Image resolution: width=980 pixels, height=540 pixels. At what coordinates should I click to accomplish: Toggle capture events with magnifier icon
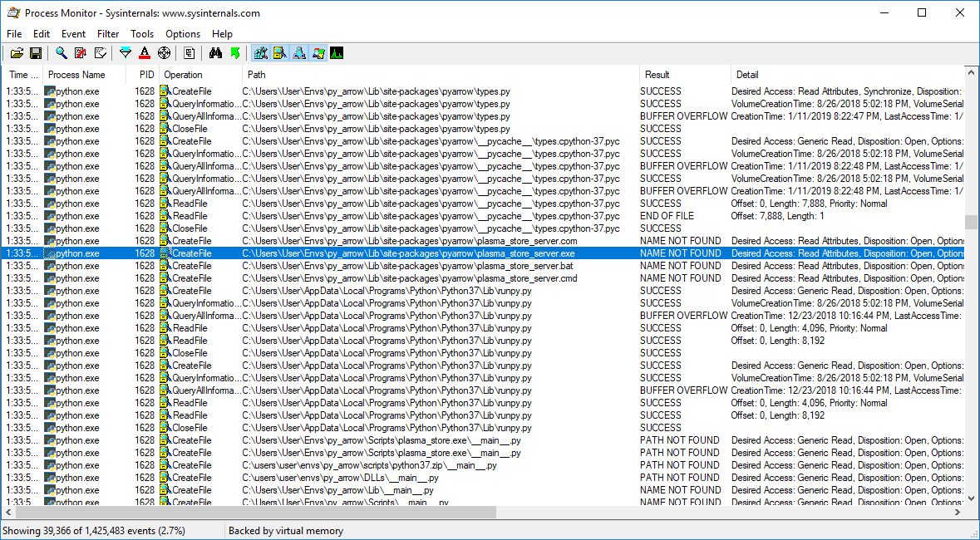[x=61, y=52]
